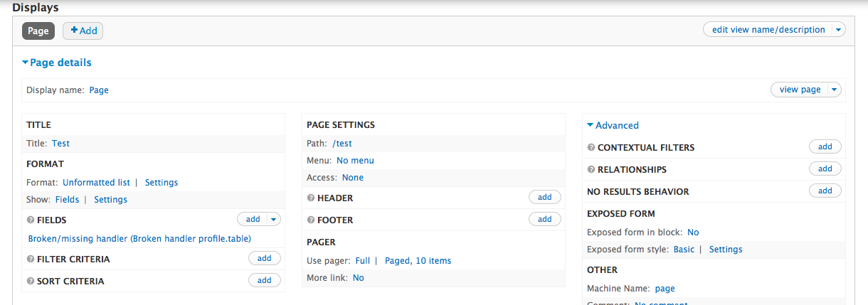Click Paged, 10 items pager link
This screenshot has width=868, height=305.
[x=418, y=261]
